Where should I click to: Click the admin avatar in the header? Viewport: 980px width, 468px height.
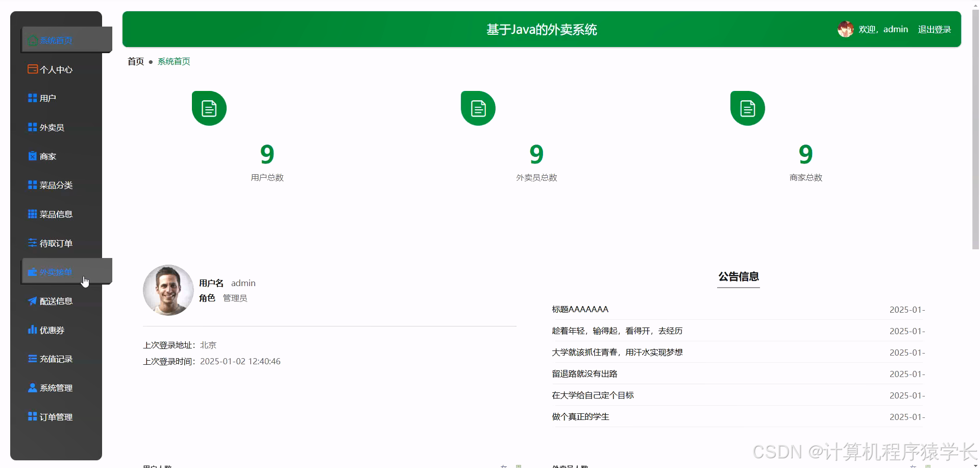point(845,29)
